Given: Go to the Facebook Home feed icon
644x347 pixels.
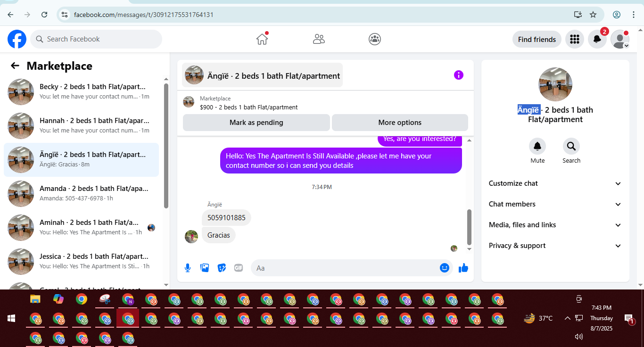Looking at the screenshot, I should point(262,39).
